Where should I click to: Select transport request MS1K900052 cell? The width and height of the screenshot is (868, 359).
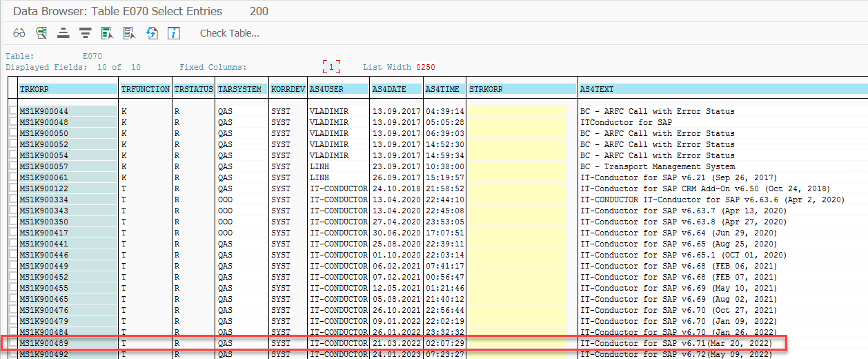[x=68, y=144]
